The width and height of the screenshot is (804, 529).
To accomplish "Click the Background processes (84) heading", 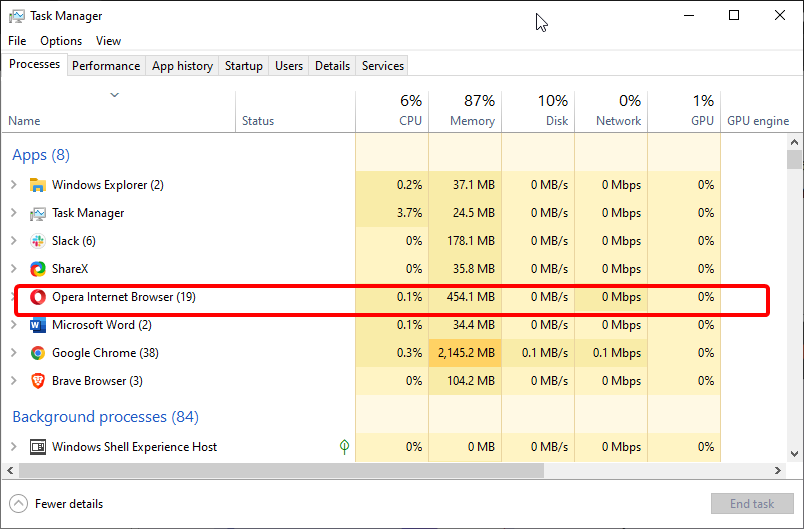I will 106,417.
